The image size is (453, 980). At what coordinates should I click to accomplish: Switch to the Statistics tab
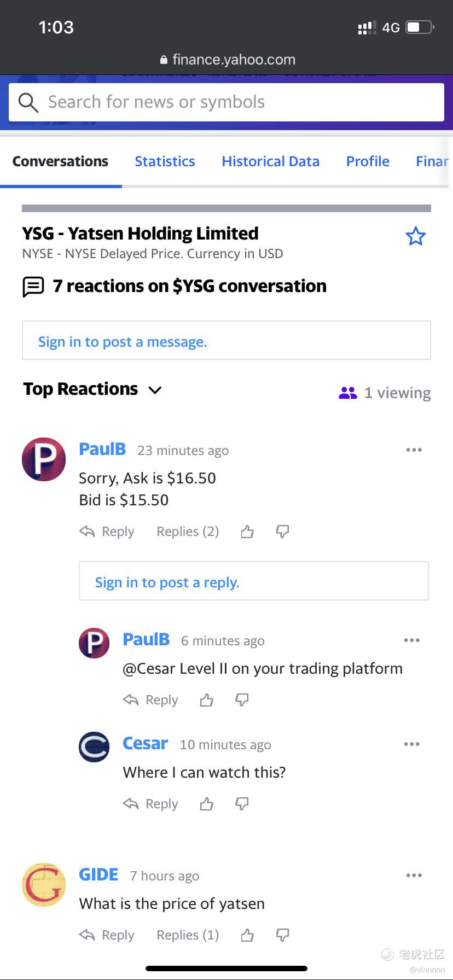(165, 161)
